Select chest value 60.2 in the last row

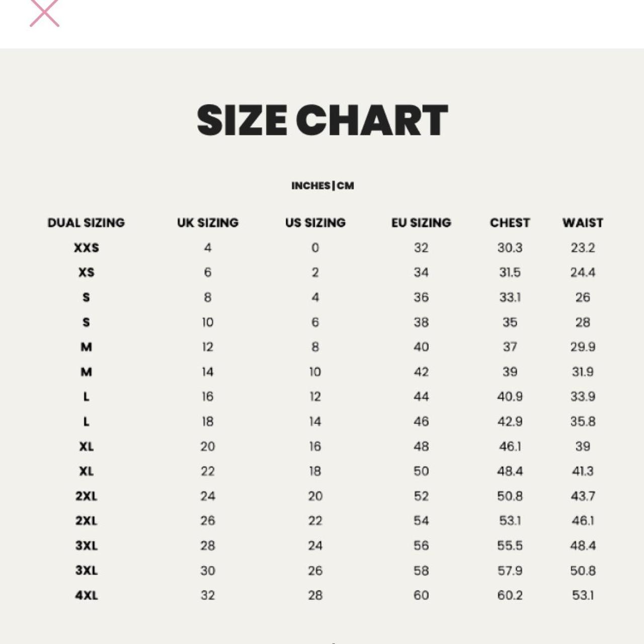510,595
